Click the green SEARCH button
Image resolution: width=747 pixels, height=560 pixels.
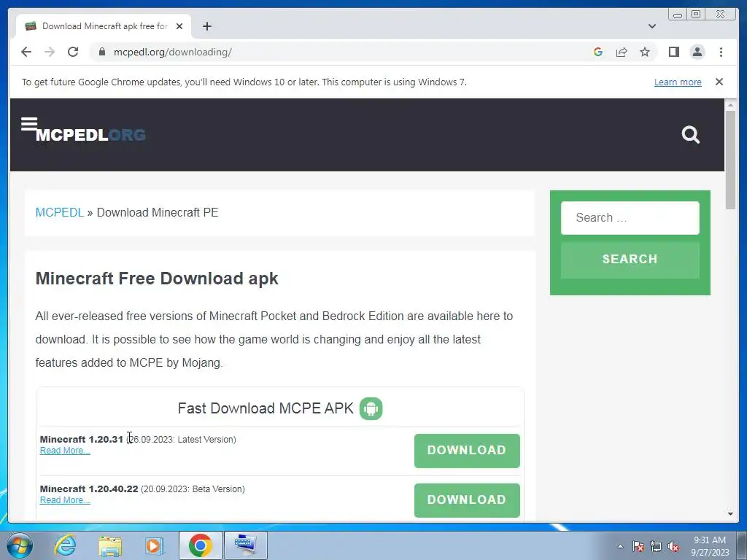[x=630, y=260]
